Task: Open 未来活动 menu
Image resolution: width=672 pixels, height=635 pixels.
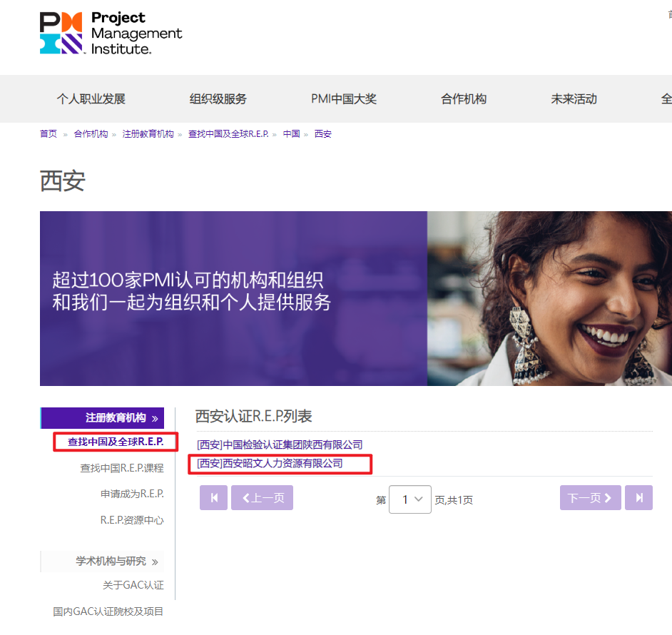Action: [x=574, y=99]
